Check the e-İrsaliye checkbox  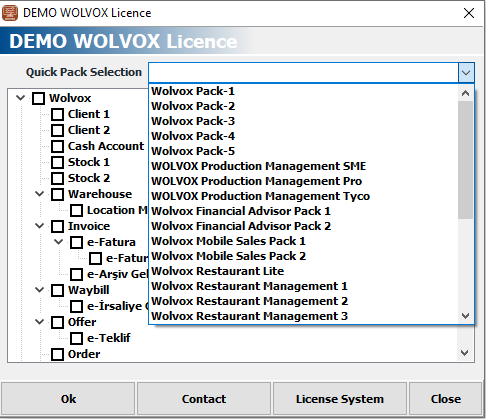76,306
